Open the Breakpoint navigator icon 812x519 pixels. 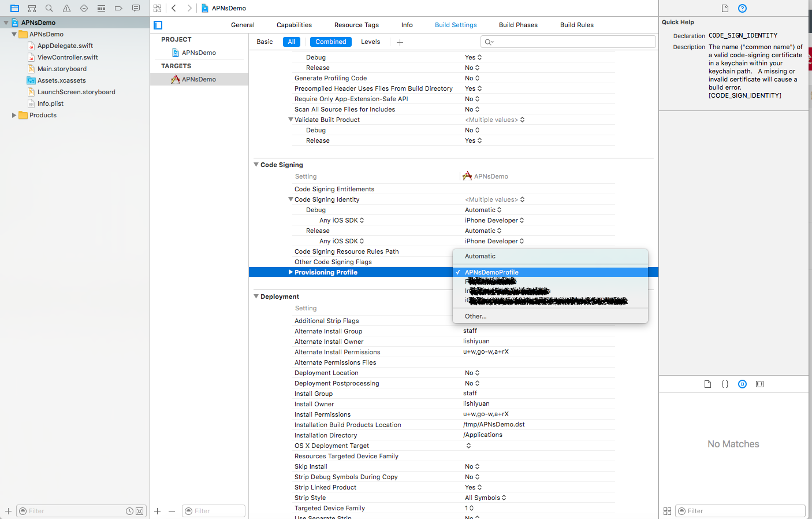click(x=118, y=8)
